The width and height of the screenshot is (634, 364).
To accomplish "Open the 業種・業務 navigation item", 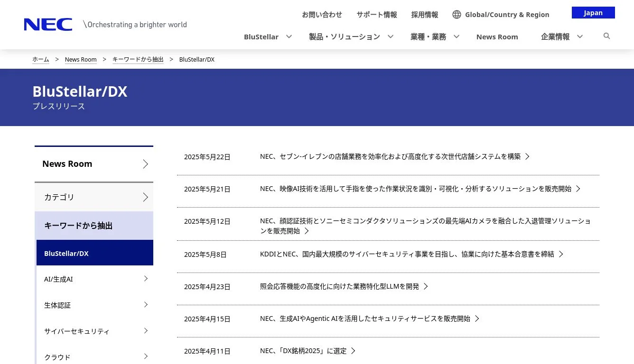I will [x=428, y=37].
